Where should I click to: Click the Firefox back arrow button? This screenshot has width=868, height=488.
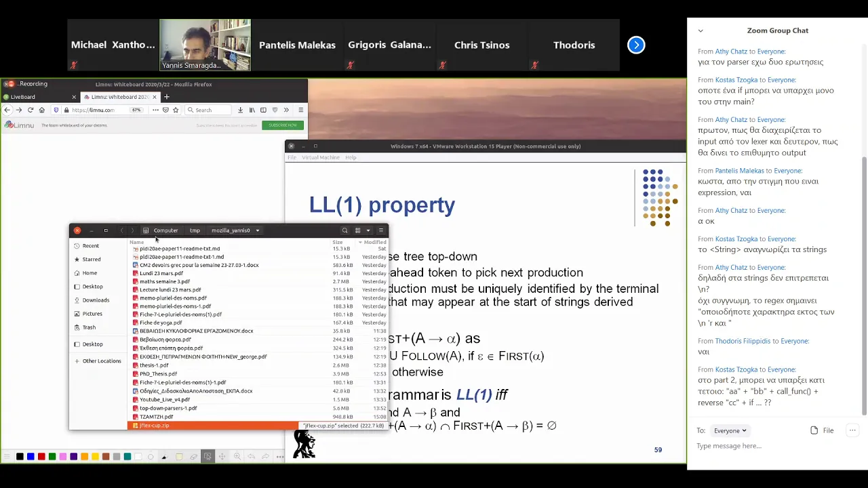click(7, 110)
